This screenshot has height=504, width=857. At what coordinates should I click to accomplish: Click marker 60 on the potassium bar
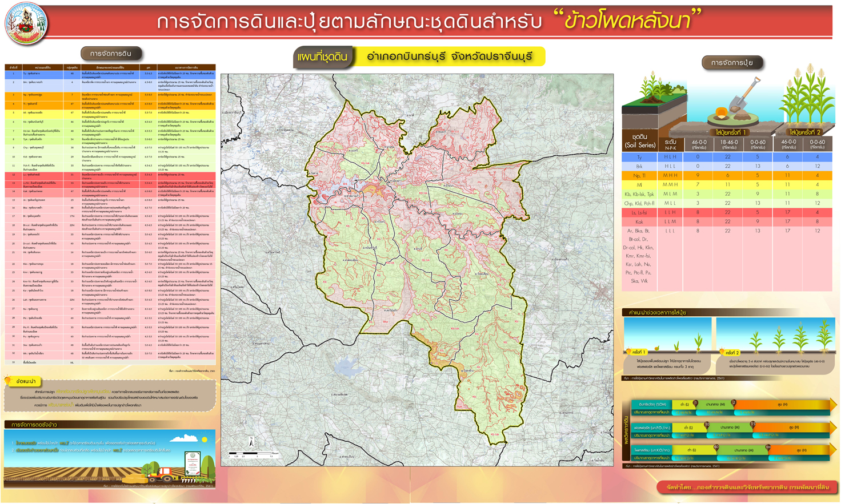click(x=716, y=447)
